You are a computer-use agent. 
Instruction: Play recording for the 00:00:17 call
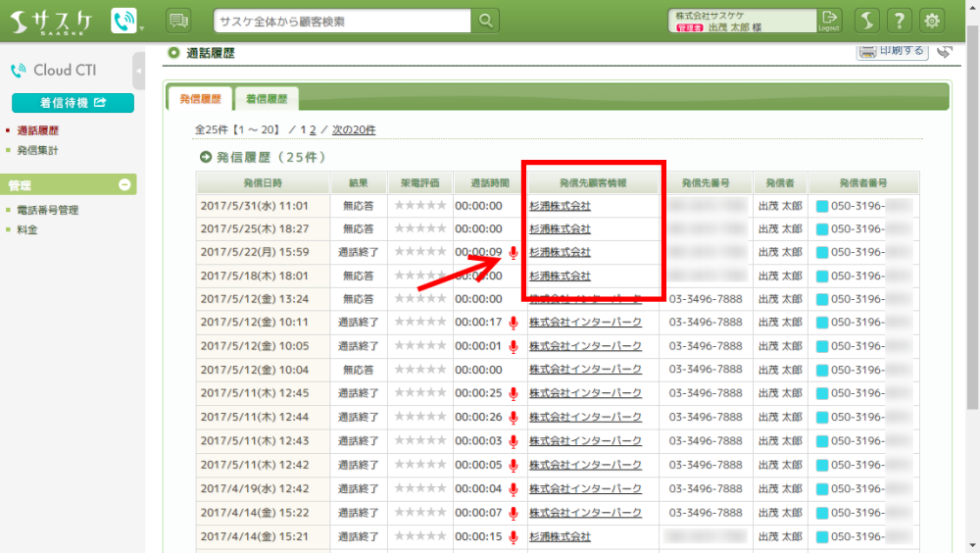tap(513, 323)
